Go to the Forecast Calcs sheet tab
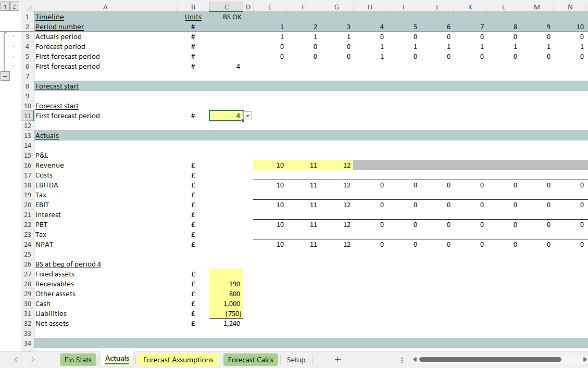Viewport: 588px width, 368px height. point(251,359)
